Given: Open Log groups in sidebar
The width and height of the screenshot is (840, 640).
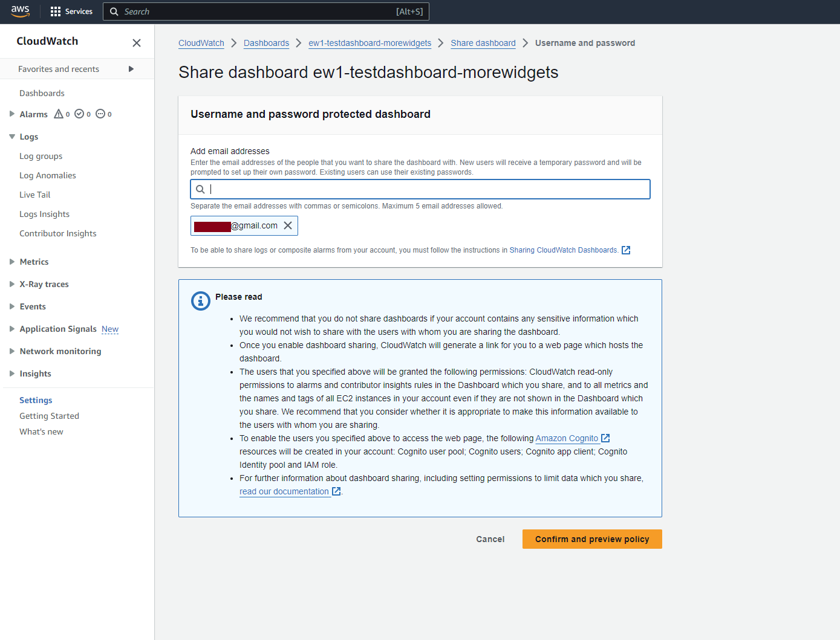Looking at the screenshot, I should (41, 156).
